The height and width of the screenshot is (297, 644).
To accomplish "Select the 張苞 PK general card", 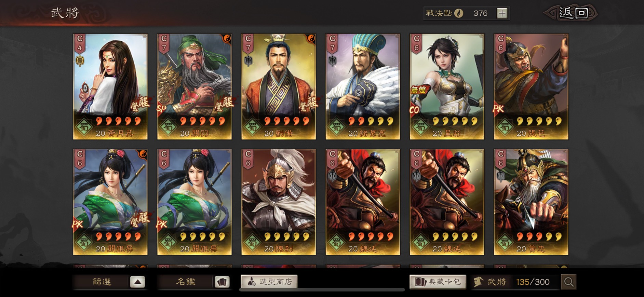I will 531,86.
